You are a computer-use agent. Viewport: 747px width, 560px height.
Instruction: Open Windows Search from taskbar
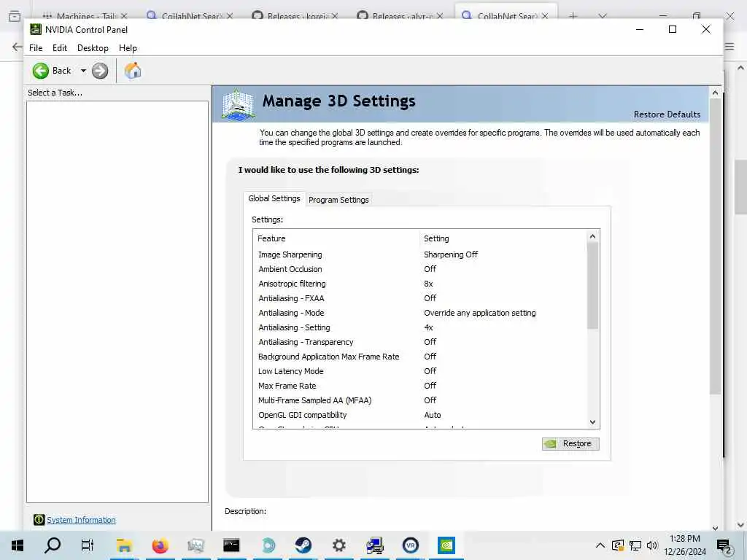(x=53, y=545)
